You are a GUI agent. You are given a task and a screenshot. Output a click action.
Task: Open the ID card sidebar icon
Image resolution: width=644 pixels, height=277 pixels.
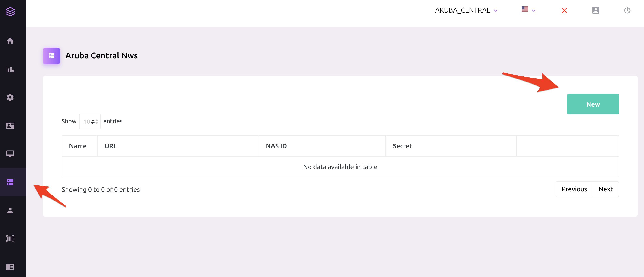click(x=10, y=126)
